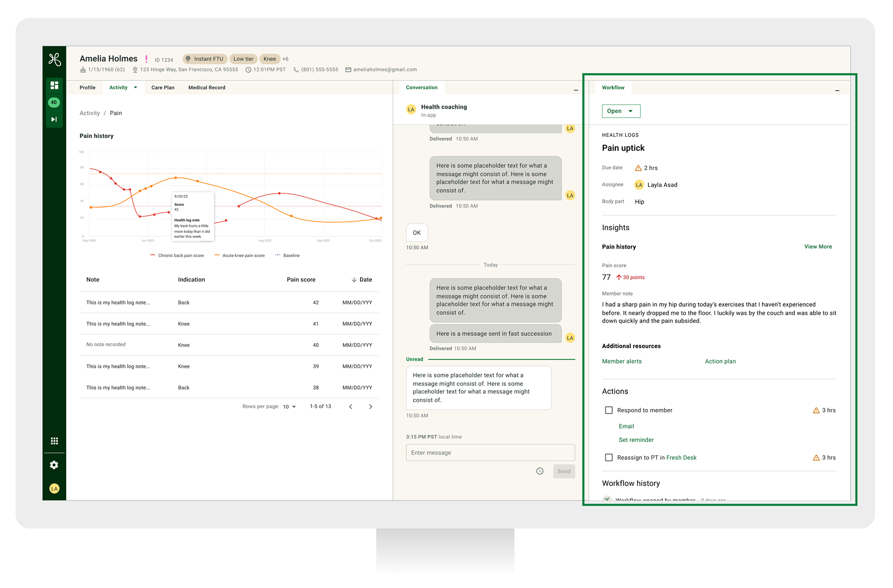
Task: Toggle the Baseline legend item
Action: coord(287,256)
